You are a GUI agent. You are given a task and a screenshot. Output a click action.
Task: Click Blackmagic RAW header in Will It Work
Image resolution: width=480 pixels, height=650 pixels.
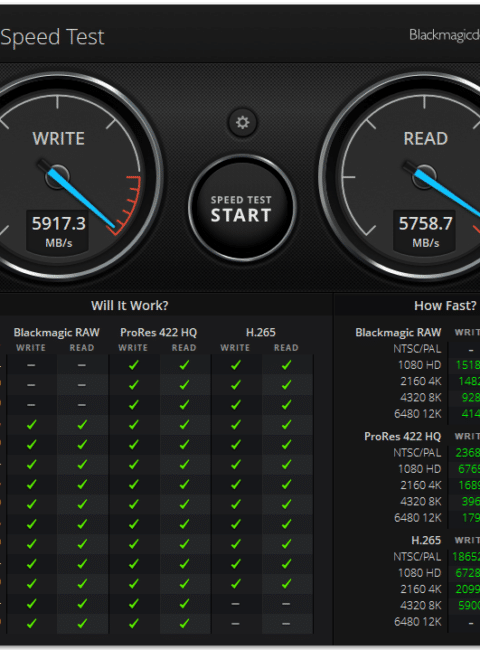pyautogui.click(x=57, y=332)
